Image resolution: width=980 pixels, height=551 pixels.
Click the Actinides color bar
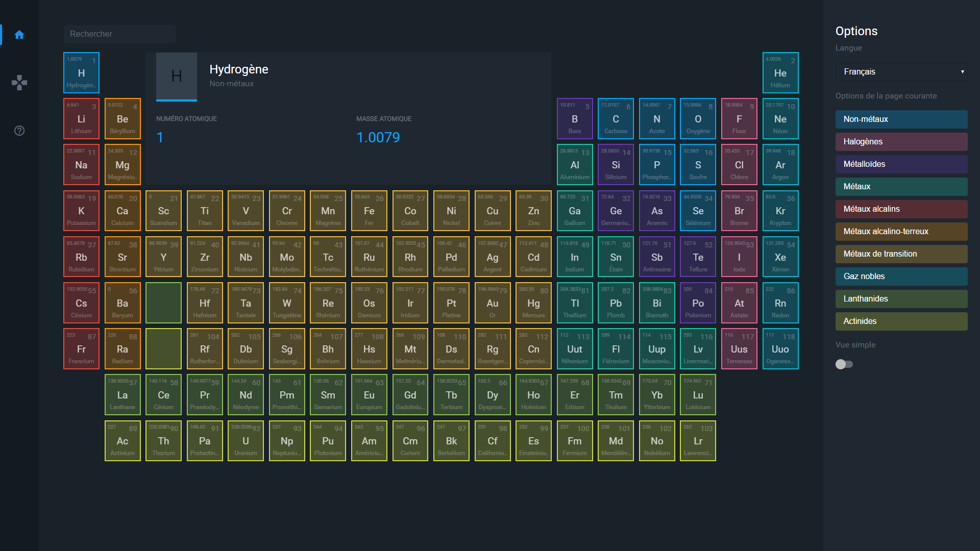tap(901, 321)
